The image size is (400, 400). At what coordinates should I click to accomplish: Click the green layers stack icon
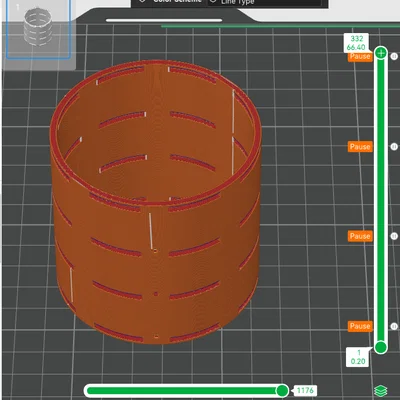(x=381, y=390)
